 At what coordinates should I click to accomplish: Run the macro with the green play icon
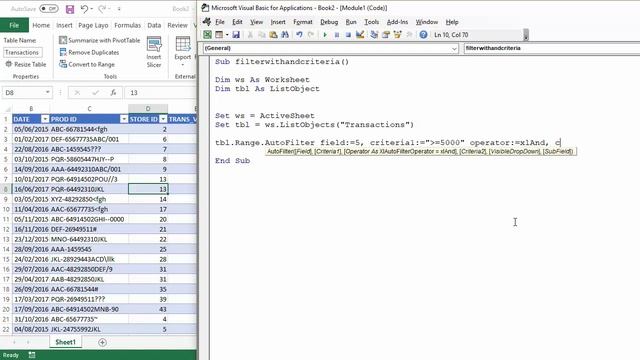pos(325,35)
